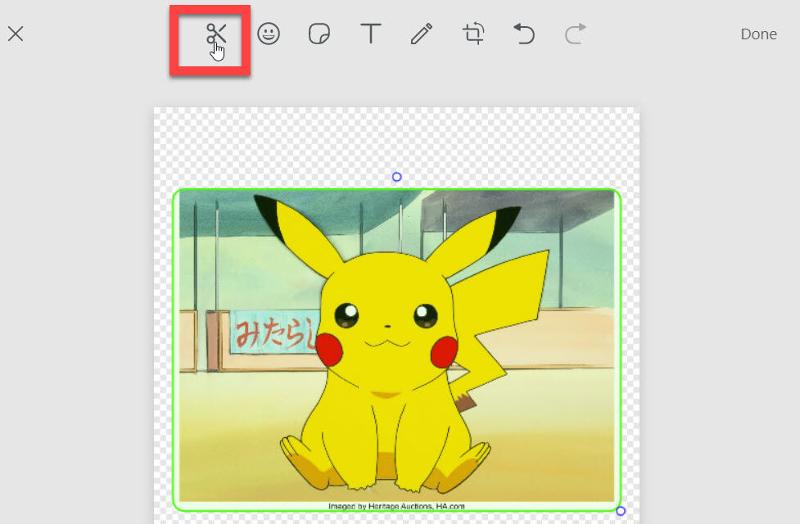Click Done to finish editing

click(759, 34)
